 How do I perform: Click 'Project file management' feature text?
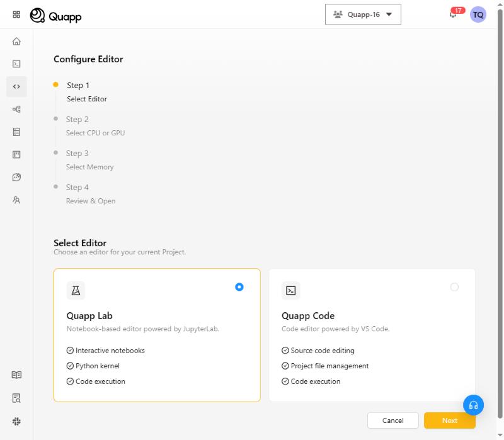point(329,366)
